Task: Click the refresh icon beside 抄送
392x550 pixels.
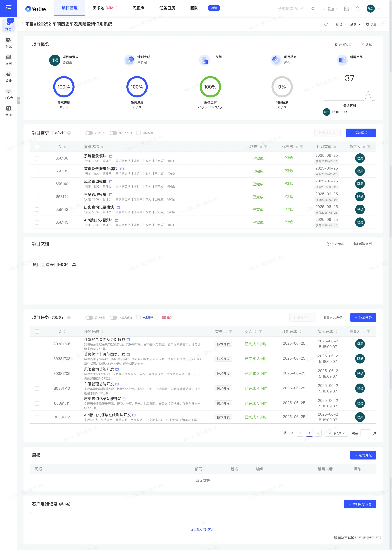Action: click(x=326, y=24)
